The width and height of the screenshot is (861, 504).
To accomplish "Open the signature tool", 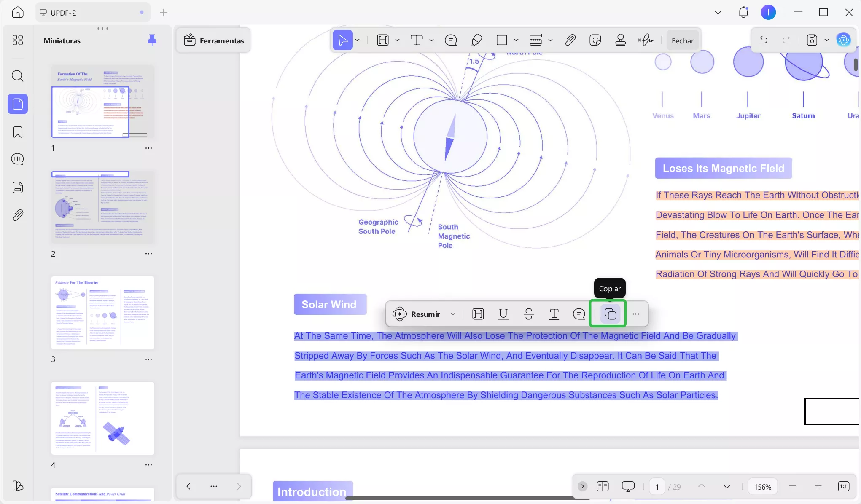I will point(646,40).
